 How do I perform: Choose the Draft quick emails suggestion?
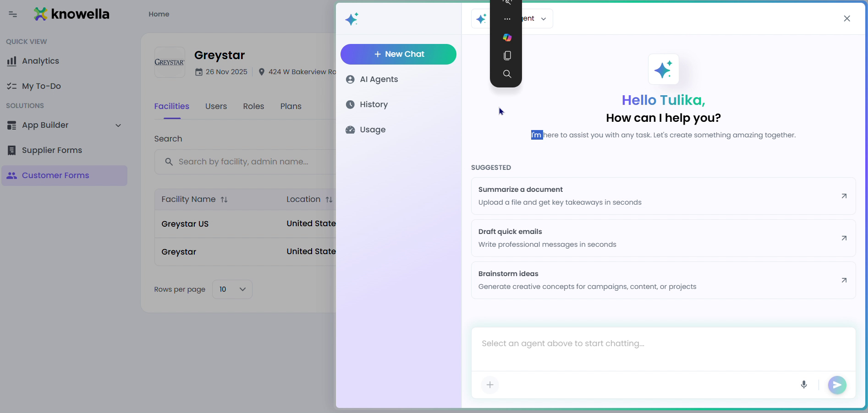coord(663,238)
